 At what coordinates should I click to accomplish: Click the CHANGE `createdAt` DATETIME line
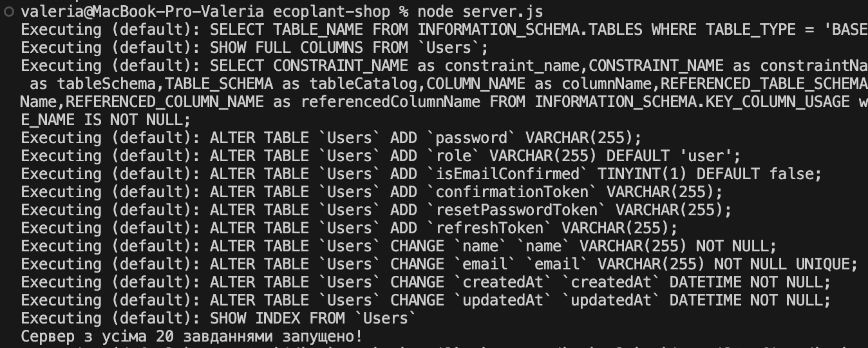tap(426, 282)
